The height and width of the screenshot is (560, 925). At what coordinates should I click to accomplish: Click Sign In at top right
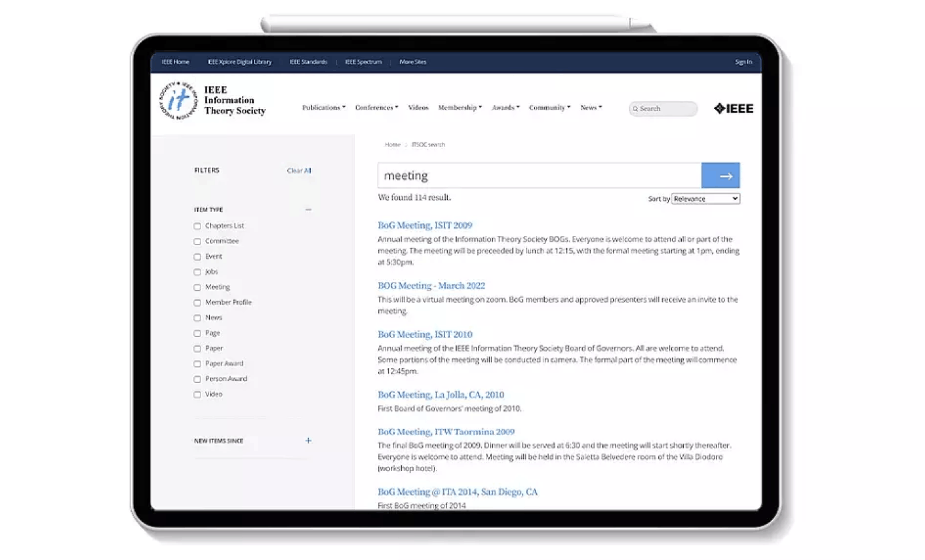743,62
